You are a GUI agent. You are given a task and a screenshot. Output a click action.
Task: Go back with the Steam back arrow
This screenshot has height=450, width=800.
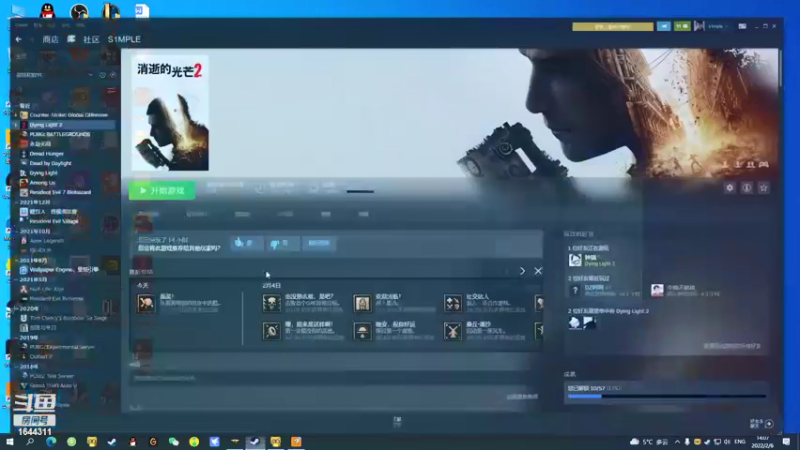19,39
